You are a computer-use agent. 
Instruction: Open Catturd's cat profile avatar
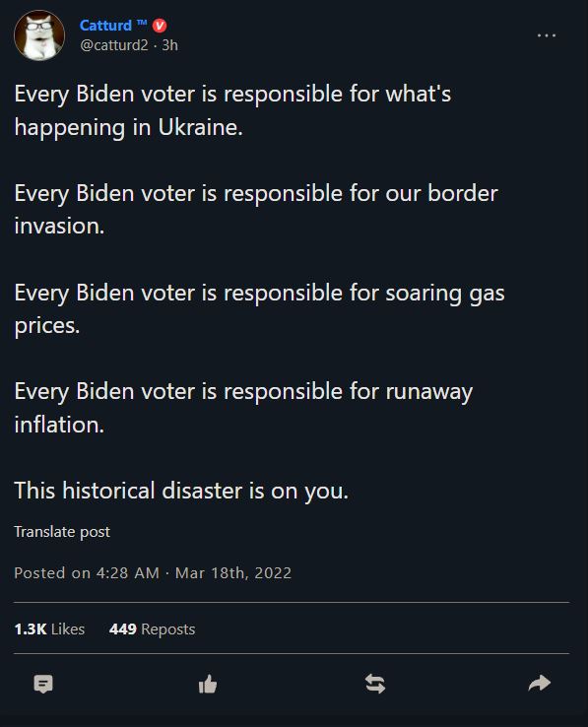39,35
